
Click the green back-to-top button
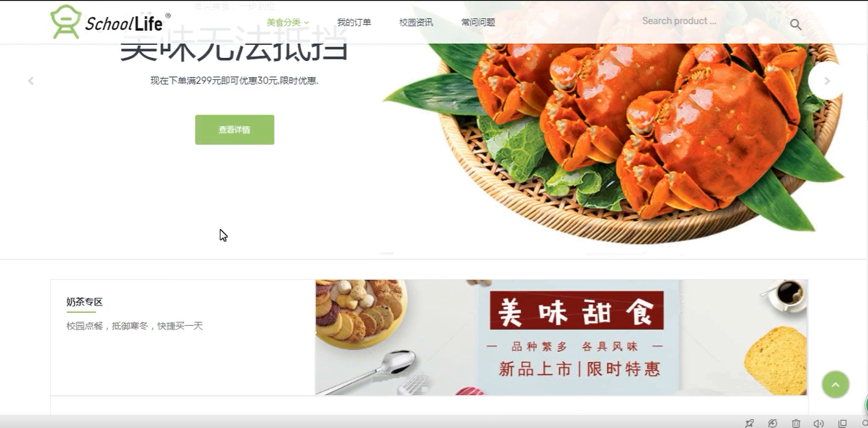(835, 384)
